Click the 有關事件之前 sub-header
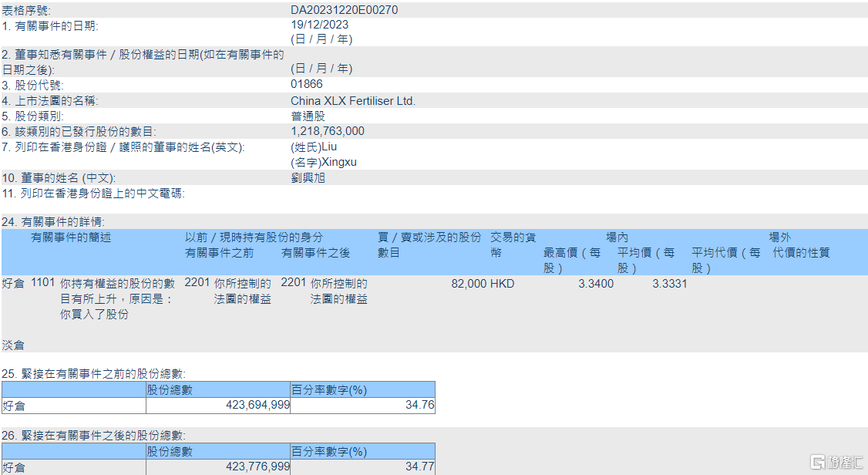Screen dimensions: 868x475 pos(219,253)
